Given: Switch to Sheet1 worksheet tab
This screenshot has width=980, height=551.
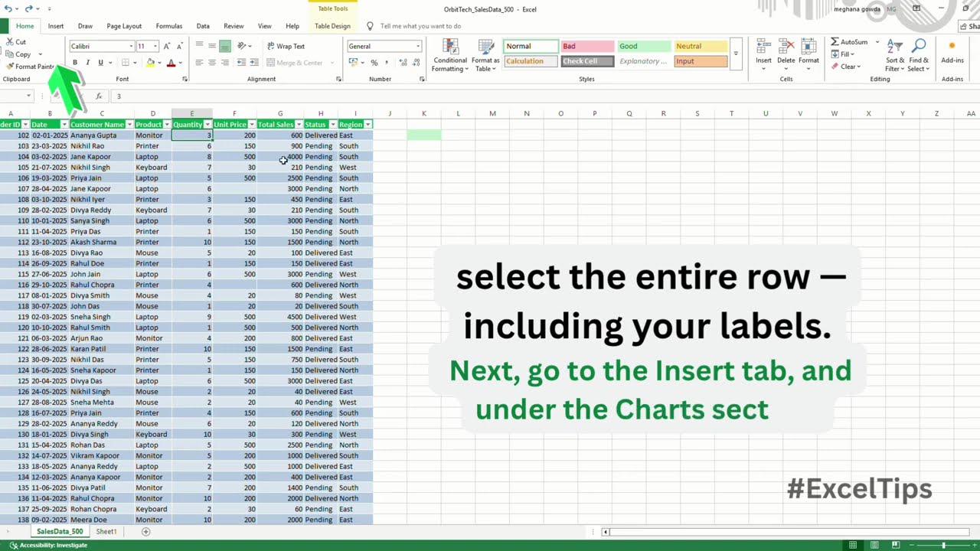Looking at the screenshot, I should pyautogui.click(x=106, y=531).
